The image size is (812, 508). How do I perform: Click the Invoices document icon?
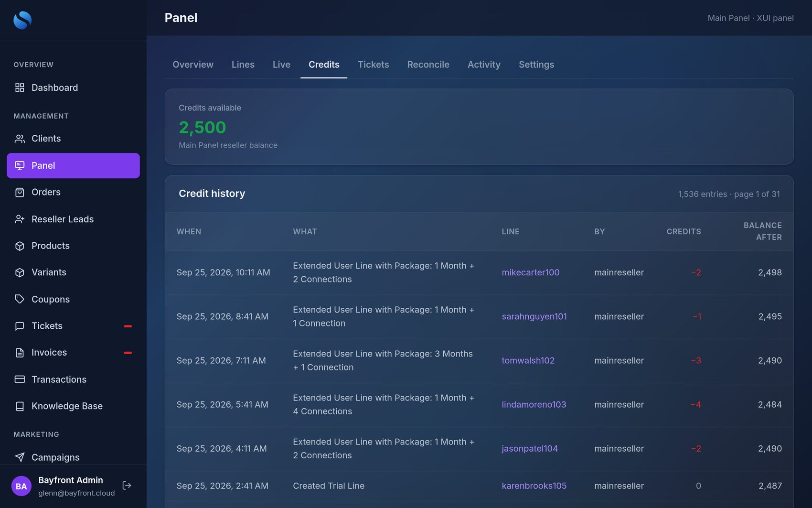click(x=20, y=353)
